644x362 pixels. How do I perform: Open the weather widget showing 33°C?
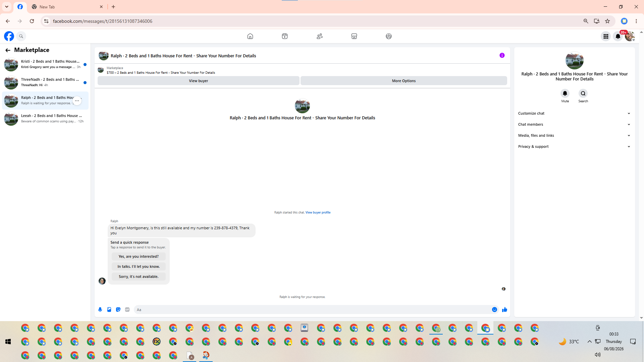click(569, 342)
